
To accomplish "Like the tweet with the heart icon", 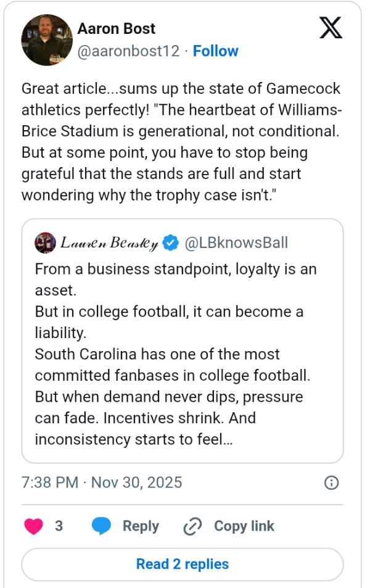I will pyautogui.click(x=33, y=526).
